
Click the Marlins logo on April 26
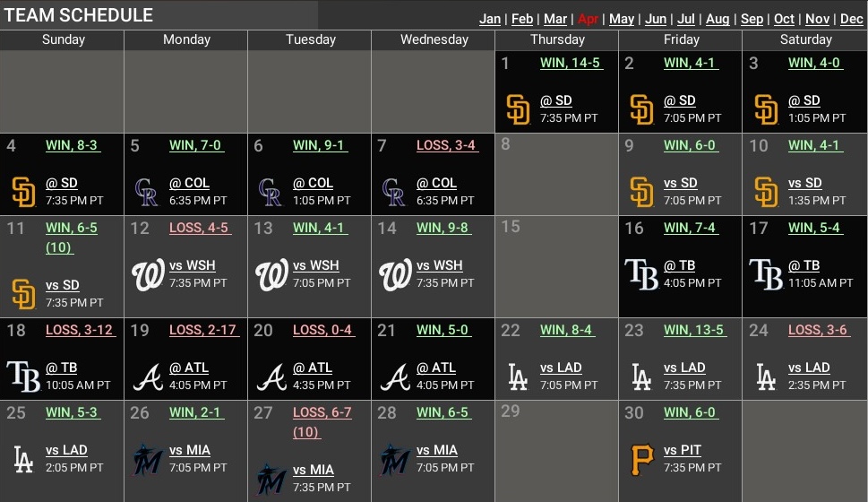click(148, 459)
